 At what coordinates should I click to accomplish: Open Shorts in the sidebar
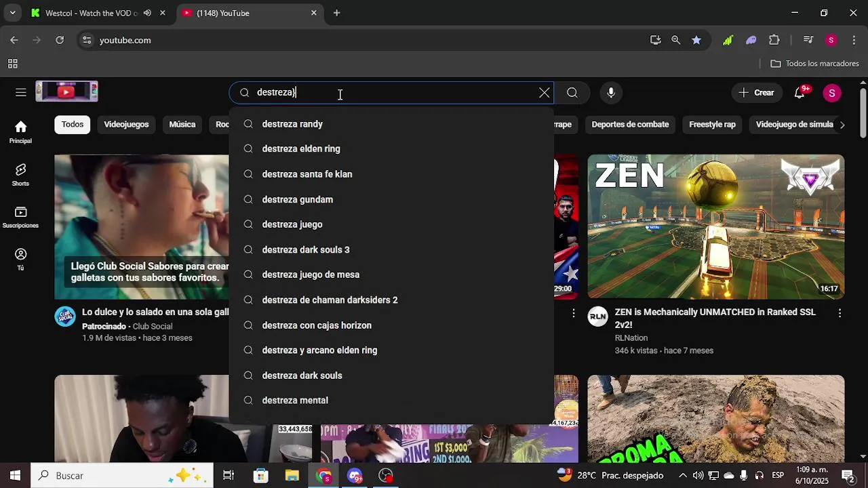point(20,175)
